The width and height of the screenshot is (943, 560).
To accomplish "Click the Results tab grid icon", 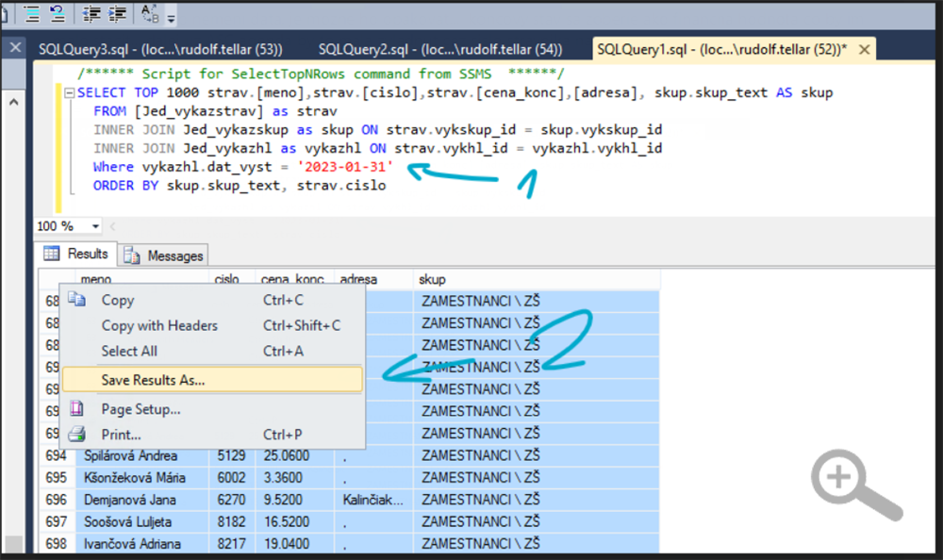I will (x=52, y=254).
